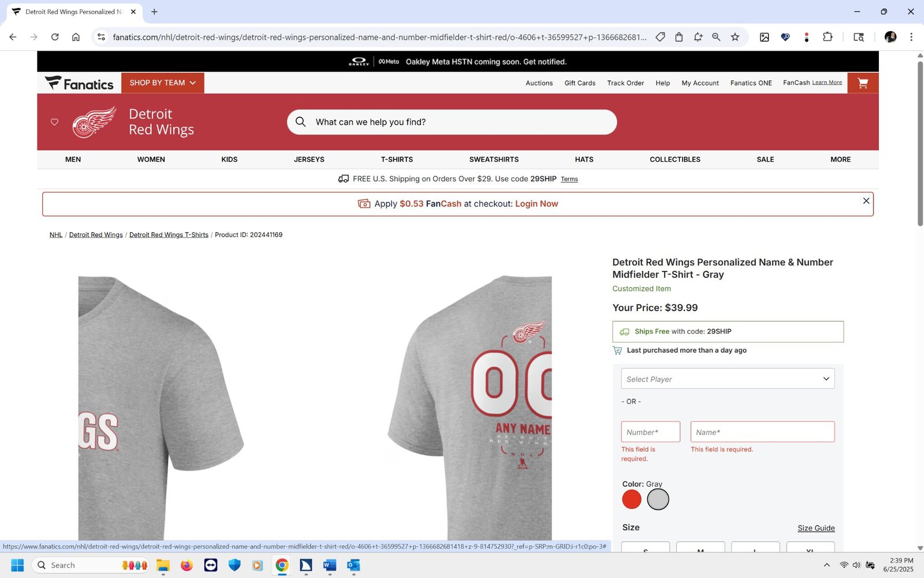Open Outlook from the taskbar
Screen dimensions: 924x578
coord(353,565)
